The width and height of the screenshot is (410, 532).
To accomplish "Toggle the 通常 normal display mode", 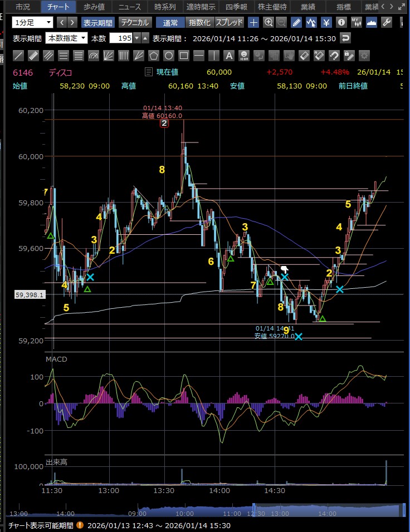I will (170, 23).
